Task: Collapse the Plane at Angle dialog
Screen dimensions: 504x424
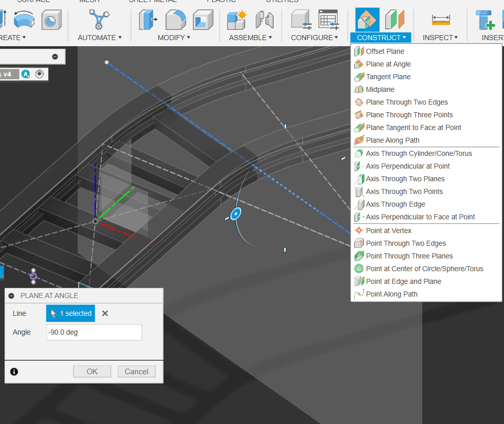Action: pyautogui.click(x=11, y=296)
